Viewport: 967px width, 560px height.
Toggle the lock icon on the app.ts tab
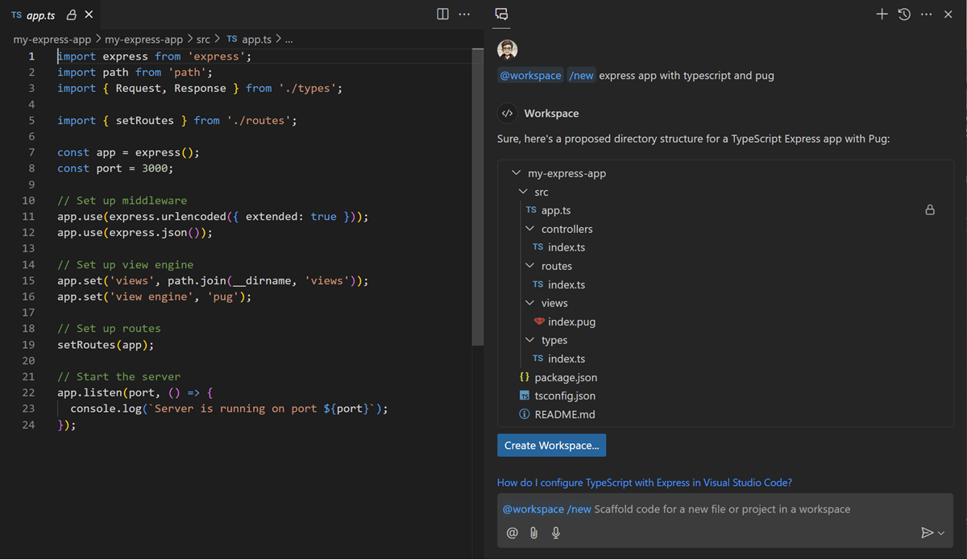tap(71, 14)
